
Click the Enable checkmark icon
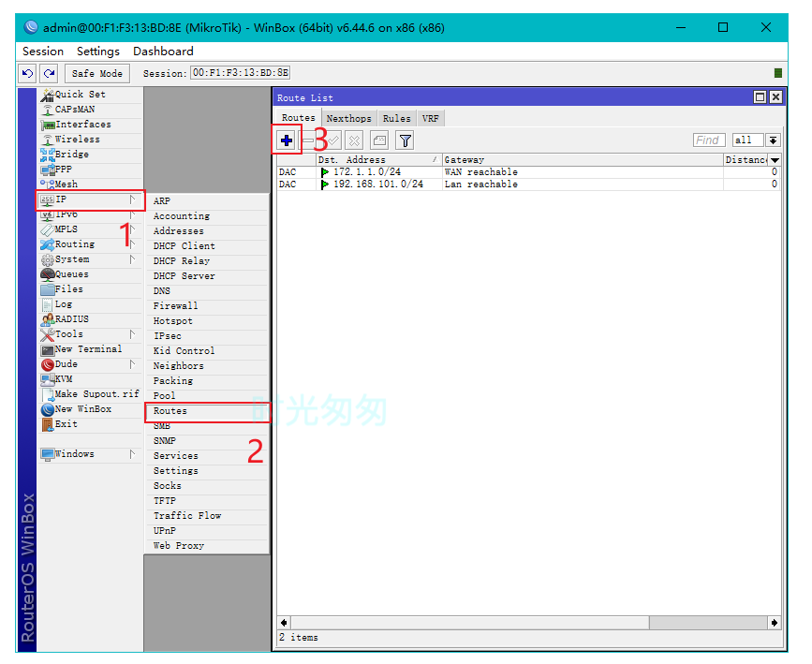pos(332,140)
